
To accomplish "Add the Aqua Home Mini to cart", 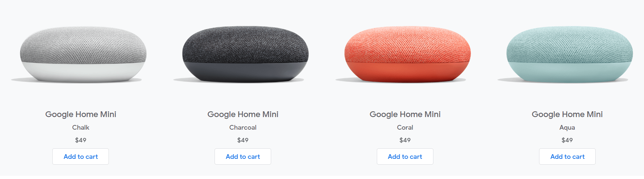I will [x=567, y=157].
